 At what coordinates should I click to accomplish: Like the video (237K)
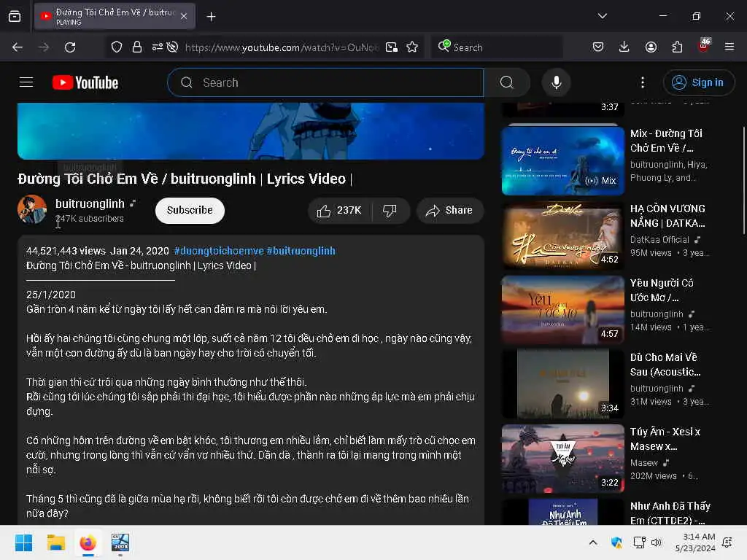coord(340,211)
